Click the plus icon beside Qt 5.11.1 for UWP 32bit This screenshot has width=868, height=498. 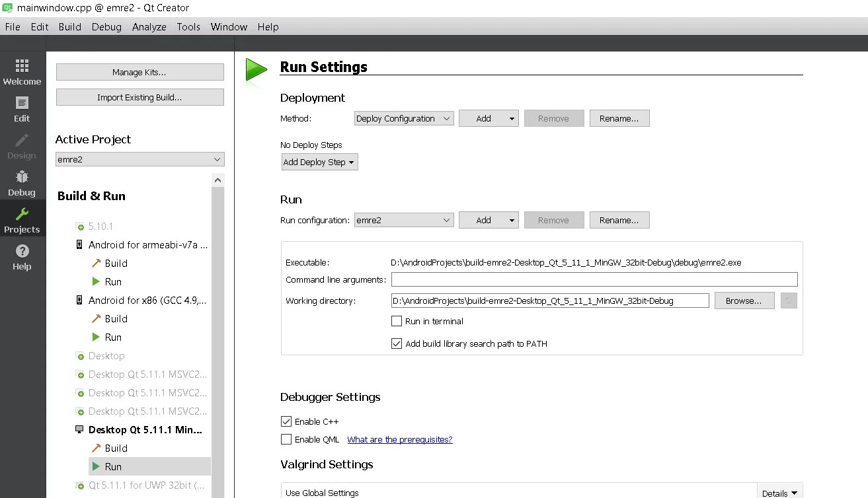pos(81,485)
